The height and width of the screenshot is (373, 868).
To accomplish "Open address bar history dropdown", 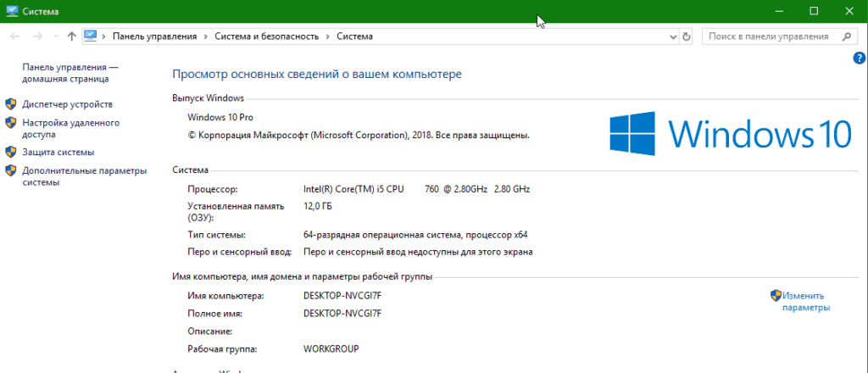I will pyautogui.click(x=673, y=36).
